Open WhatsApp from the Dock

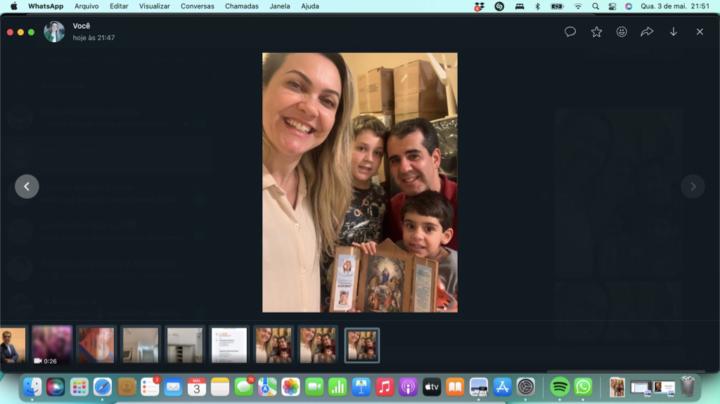pos(583,387)
